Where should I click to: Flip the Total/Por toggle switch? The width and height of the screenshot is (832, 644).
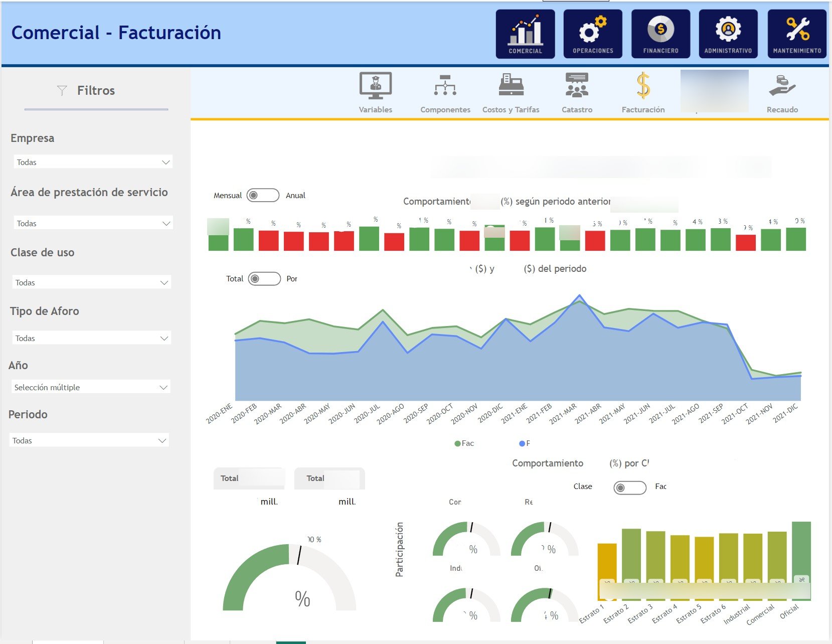coord(264,278)
